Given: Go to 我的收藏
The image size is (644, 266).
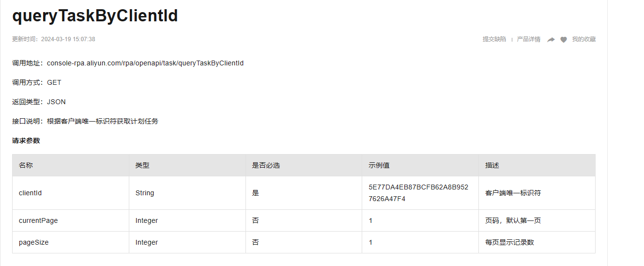Looking at the screenshot, I should click(583, 39).
